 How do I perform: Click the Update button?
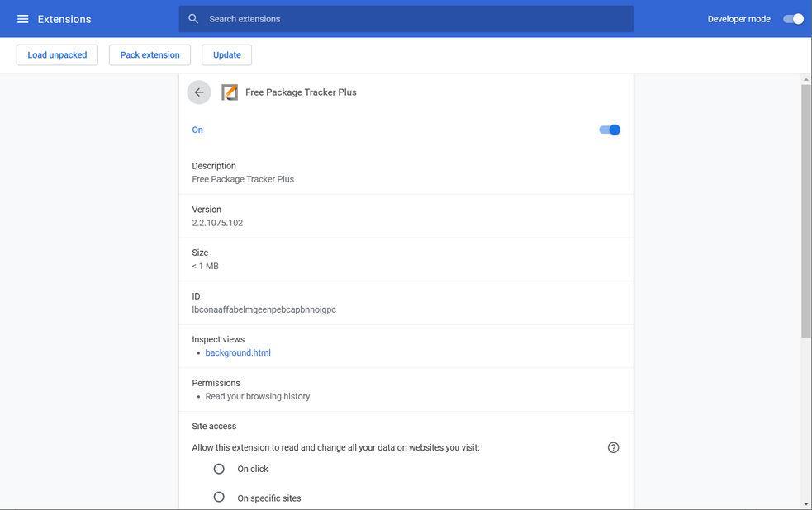(227, 54)
